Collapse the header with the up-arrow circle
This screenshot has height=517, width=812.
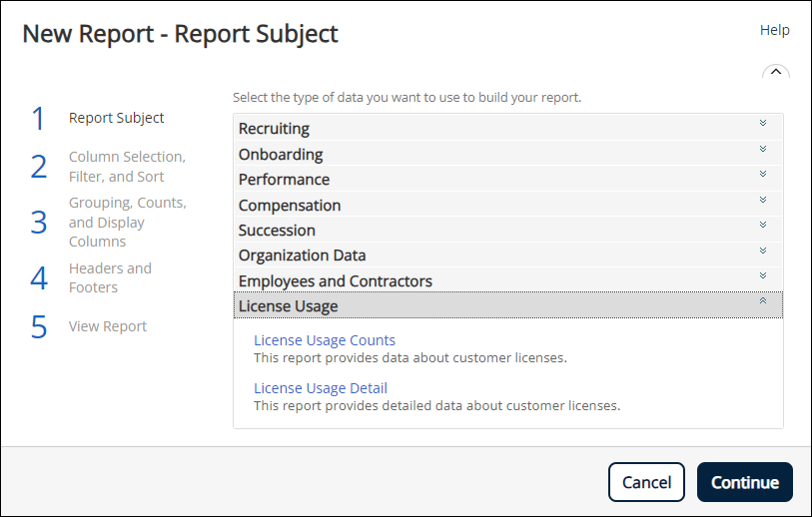pos(776,72)
